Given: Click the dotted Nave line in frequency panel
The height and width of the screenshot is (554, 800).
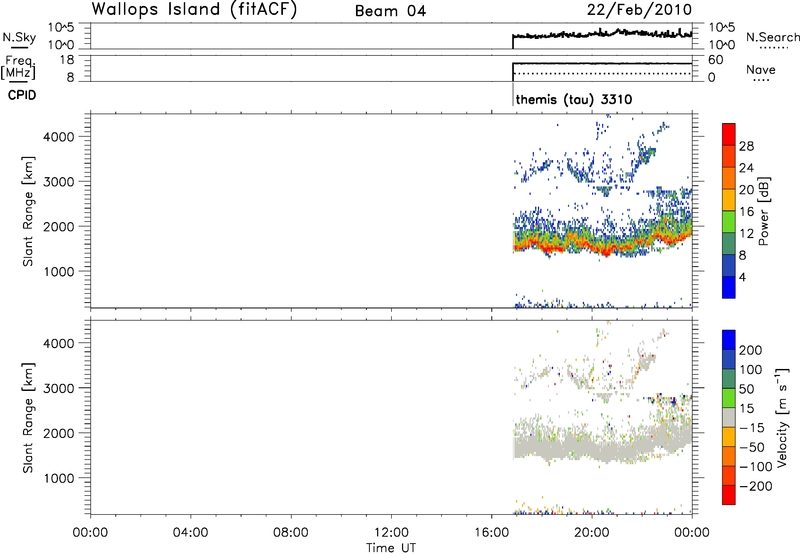Looking at the screenshot, I should 602,73.
